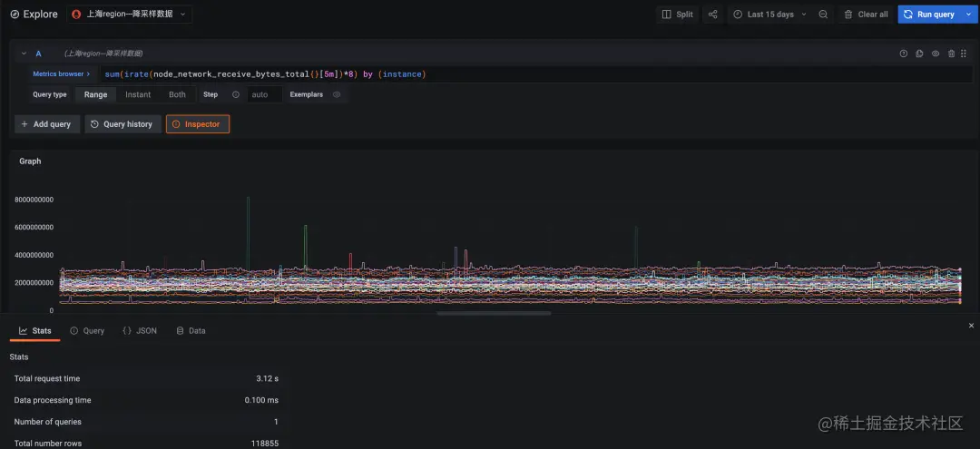Viewport: 980px width, 449px height.
Task: Click the Add query button
Action: click(47, 124)
